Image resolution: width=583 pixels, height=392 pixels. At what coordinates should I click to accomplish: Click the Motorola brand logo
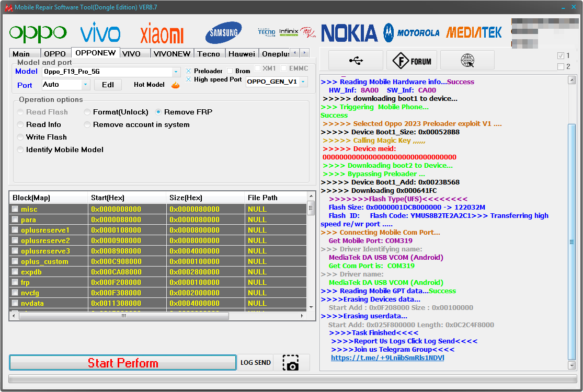tap(411, 33)
